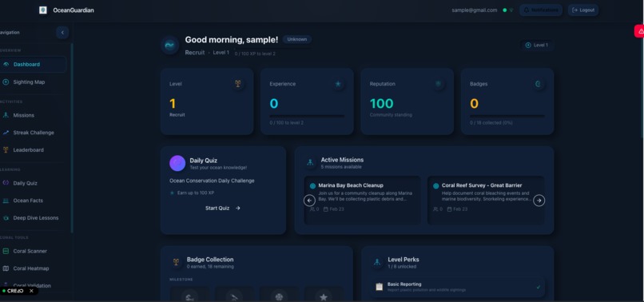Open the Notifications button
Viewport: 644px width, 302px height.
[540, 10]
